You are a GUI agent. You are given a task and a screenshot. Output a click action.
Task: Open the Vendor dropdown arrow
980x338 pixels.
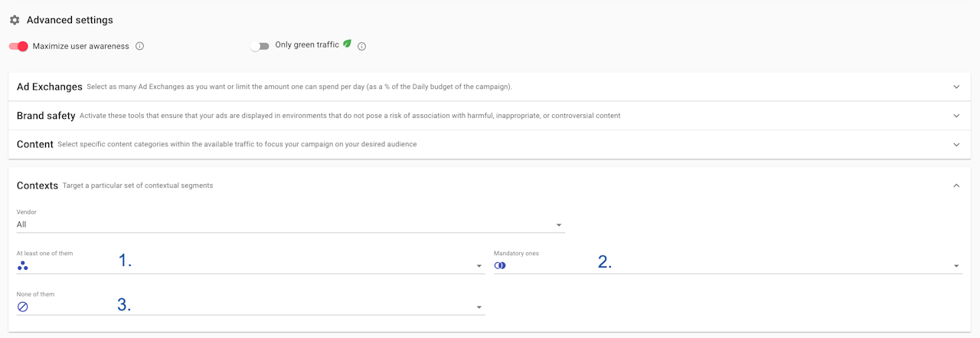560,225
